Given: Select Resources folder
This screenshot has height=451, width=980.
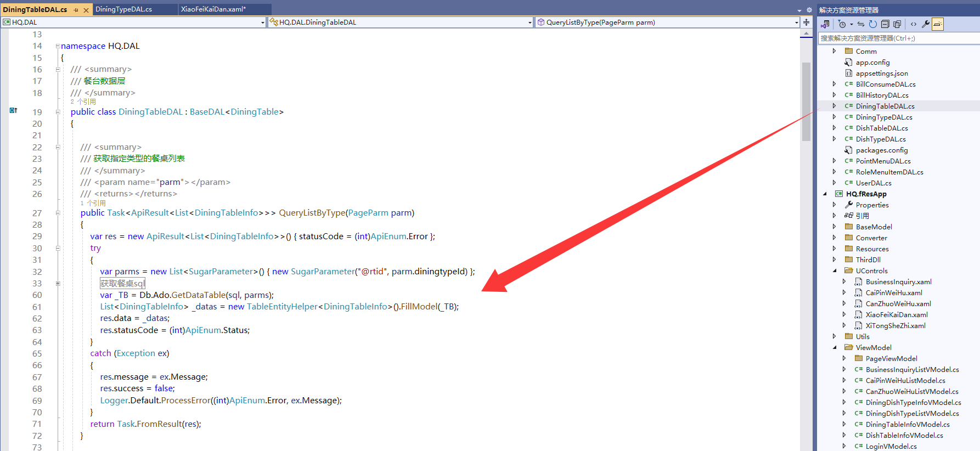Looking at the screenshot, I should [x=872, y=249].
